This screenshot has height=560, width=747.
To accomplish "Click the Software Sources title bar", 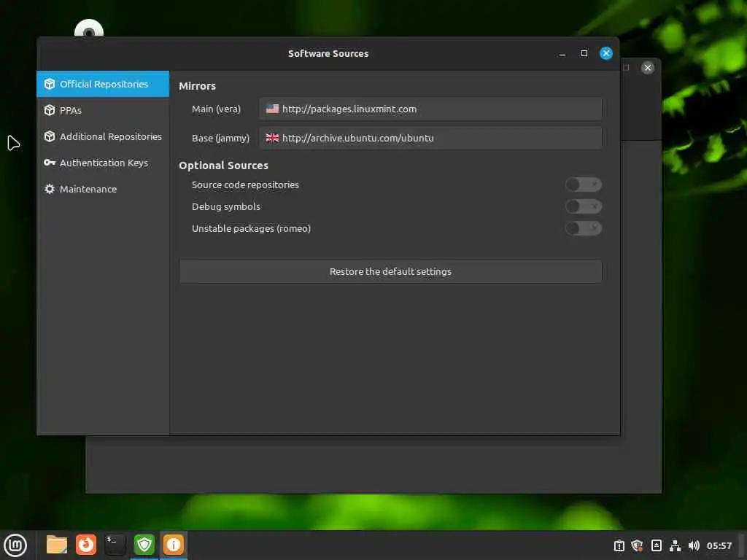I will 328,54.
